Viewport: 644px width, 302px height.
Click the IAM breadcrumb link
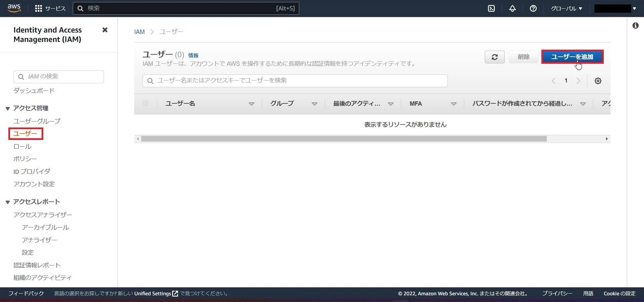(140, 32)
